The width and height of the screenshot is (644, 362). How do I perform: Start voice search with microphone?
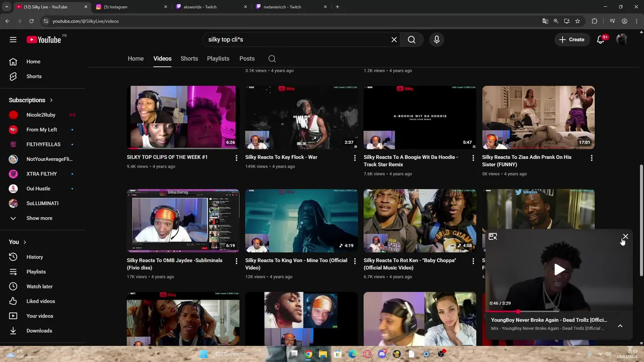(x=436, y=40)
